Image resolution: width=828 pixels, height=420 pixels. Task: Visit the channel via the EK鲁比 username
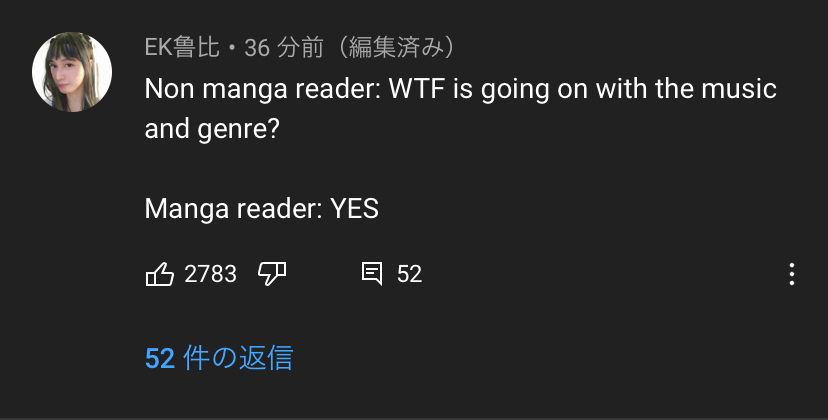182,48
